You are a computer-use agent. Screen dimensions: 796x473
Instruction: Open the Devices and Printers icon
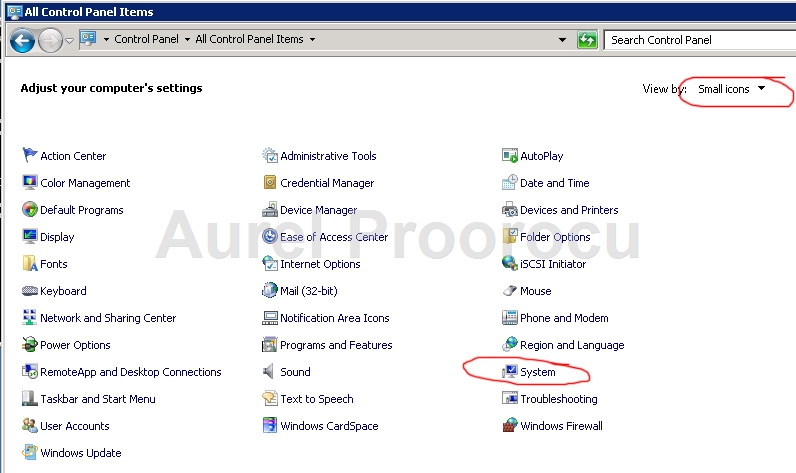(510, 209)
